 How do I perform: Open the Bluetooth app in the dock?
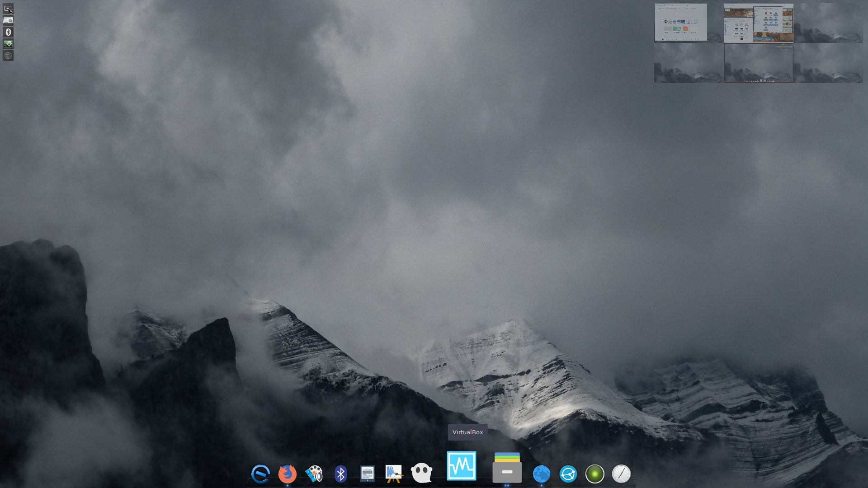point(340,474)
